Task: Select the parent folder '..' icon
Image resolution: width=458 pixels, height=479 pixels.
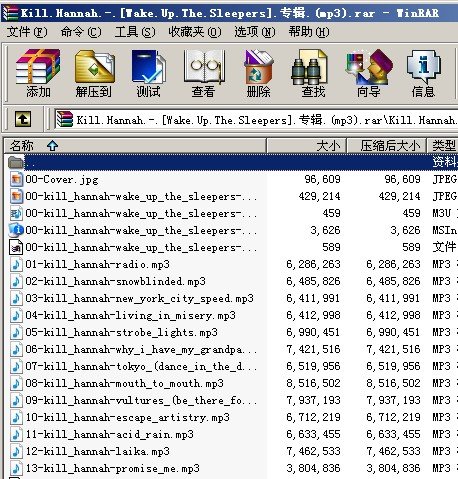Action: coord(16,162)
